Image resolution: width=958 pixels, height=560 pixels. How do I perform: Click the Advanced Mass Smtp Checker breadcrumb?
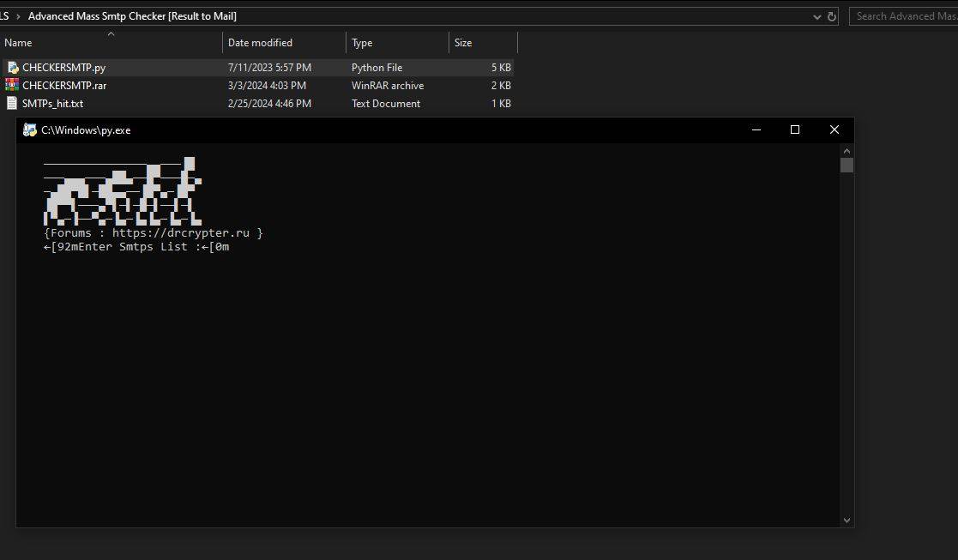(132, 16)
